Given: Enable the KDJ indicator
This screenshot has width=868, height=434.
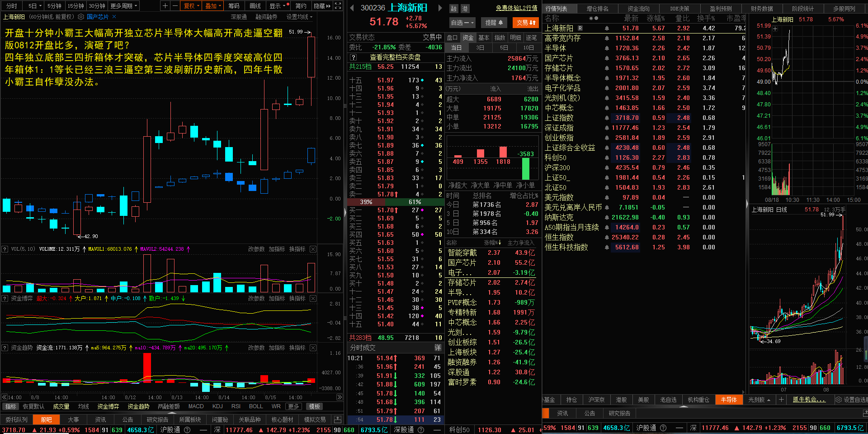Looking at the screenshot, I should pyautogui.click(x=217, y=406).
